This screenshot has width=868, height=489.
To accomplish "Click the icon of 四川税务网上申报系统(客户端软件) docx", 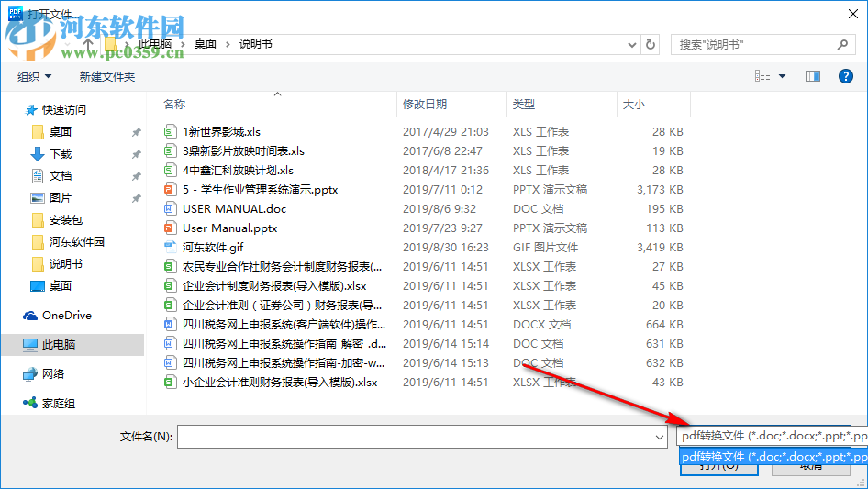I will 170,324.
